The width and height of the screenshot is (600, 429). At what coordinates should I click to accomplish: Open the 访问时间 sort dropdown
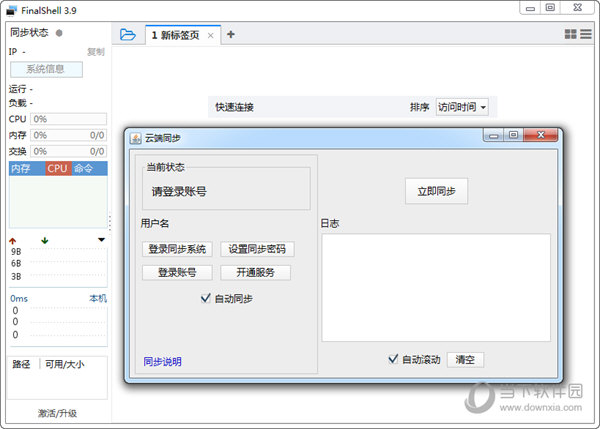pyautogui.click(x=462, y=107)
